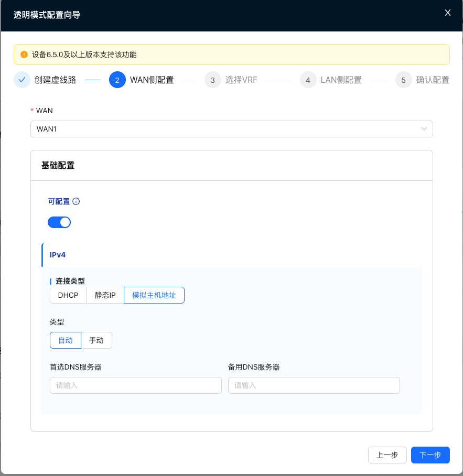This screenshot has width=463, height=476.
Task: Open the WAN1 dropdown selector
Action: pyautogui.click(x=231, y=129)
